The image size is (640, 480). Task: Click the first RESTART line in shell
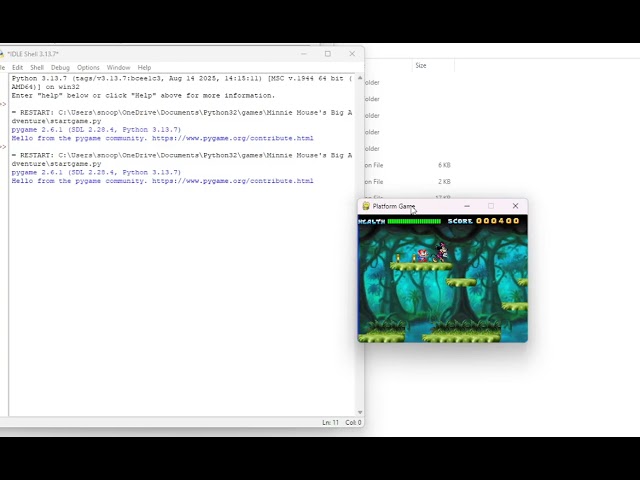(182, 117)
